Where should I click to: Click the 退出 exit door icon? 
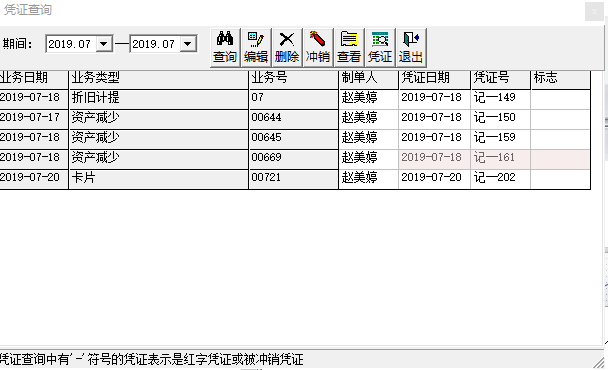tap(411, 47)
